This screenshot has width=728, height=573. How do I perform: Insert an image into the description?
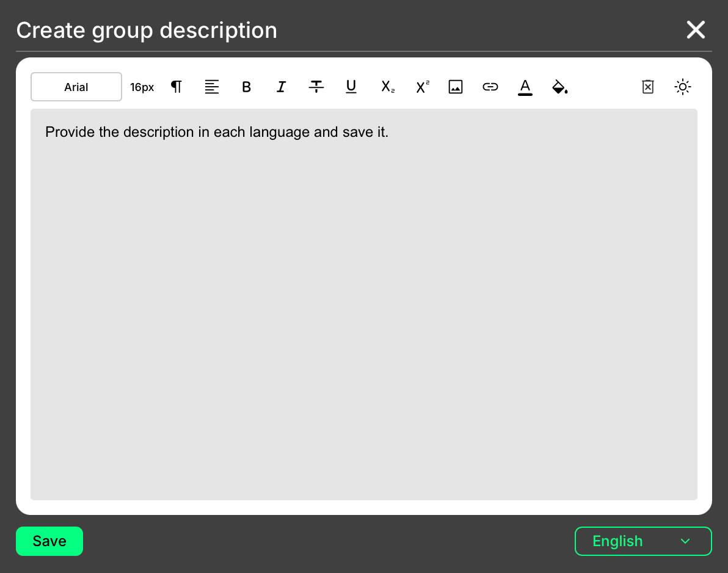[456, 87]
